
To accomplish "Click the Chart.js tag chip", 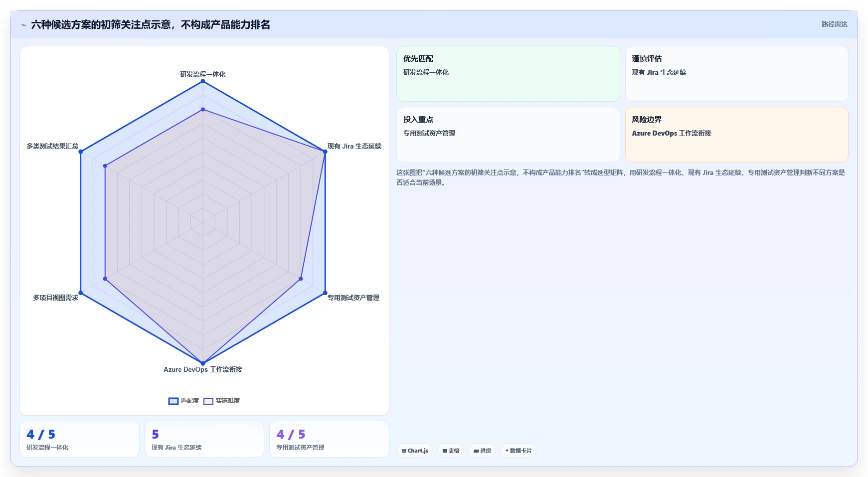I will click(415, 451).
